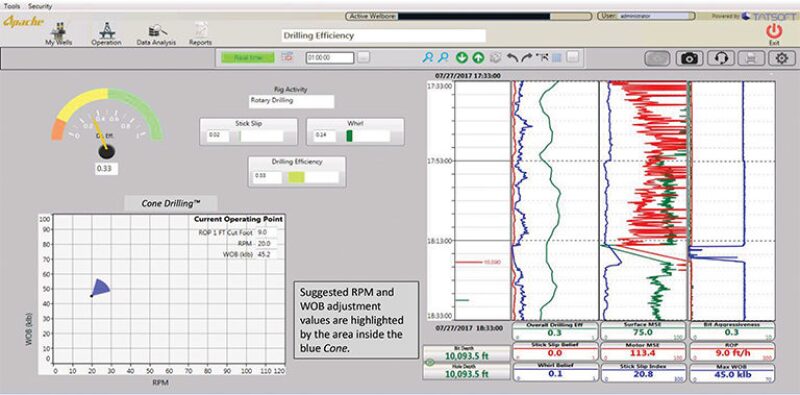This screenshot has height=395, width=800.
Task: Take a snapshot with the camera button
Action: pyautogui.click(x=690, y=59)
